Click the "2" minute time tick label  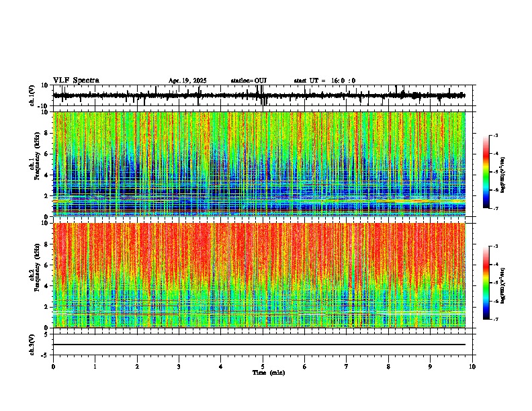point(137,367)
